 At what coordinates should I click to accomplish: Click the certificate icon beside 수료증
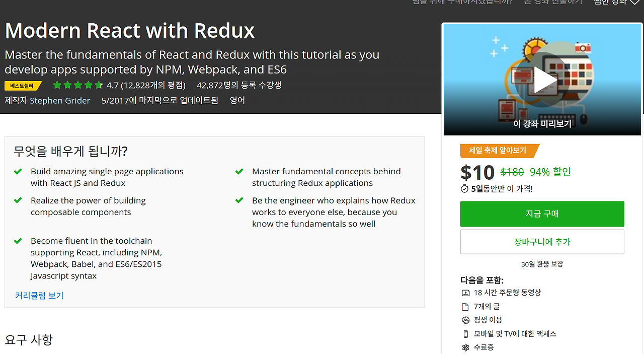point(465,347)
